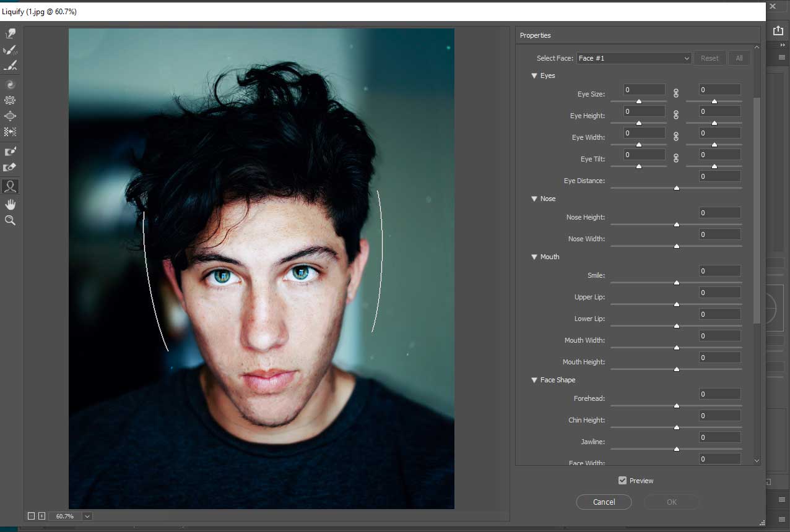Select the Thaw Mask tool
This screenshot has width=790, height=532.
(10, 166)
